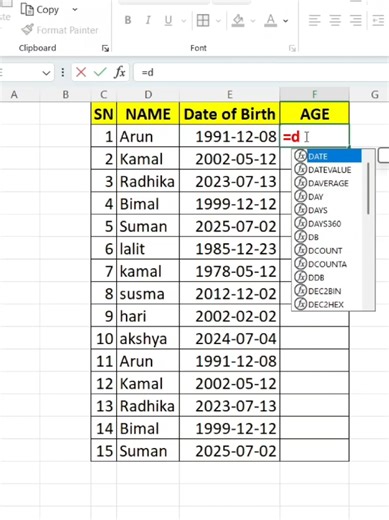
Task: Click the cell containing akshya
Action: pos(148,339)
